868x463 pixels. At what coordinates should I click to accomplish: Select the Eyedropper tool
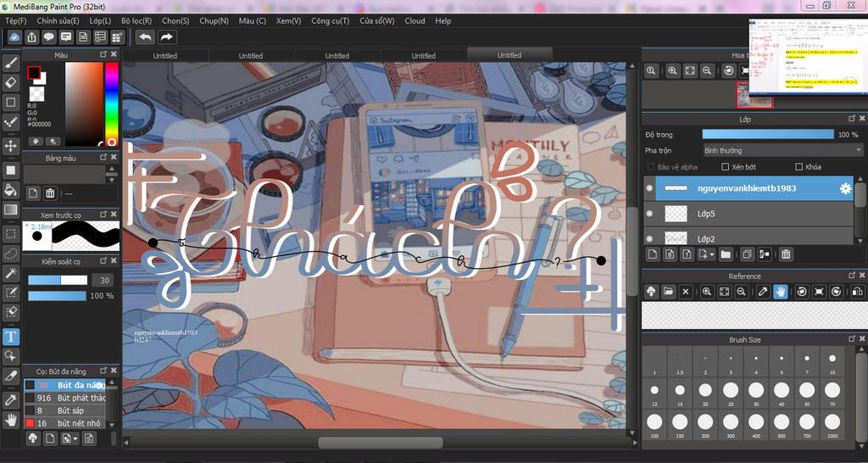pyautogui.click(x=10, y=400)
